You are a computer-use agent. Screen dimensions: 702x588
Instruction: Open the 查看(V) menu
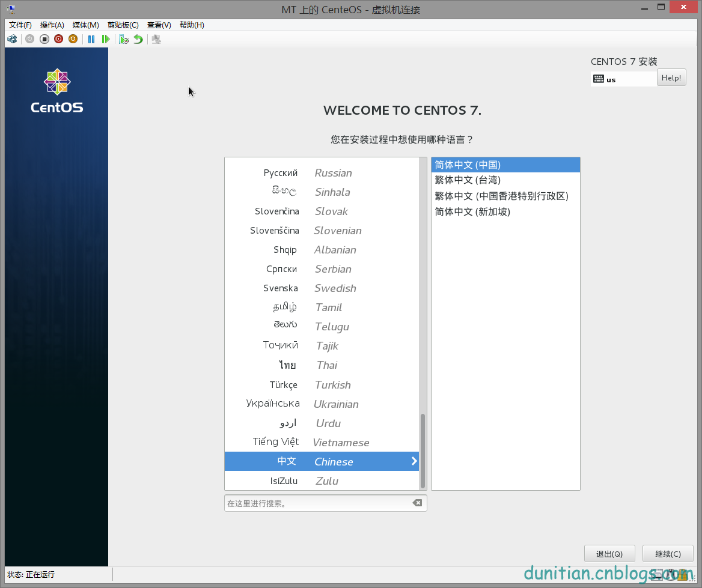pos(159,25)
